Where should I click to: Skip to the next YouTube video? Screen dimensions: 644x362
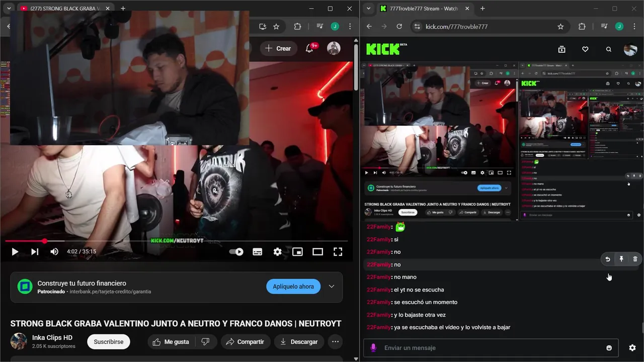[35, 252]
